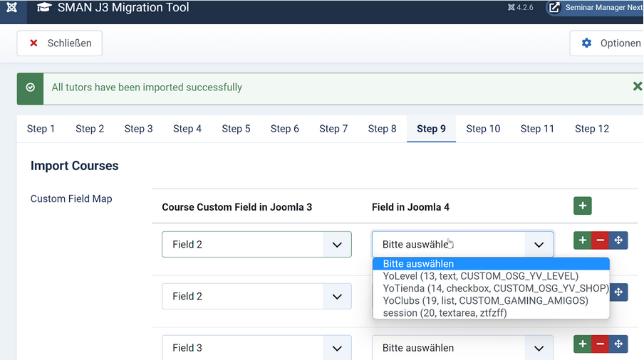Select YoLevel option from dropdown list

pos(480,276)
